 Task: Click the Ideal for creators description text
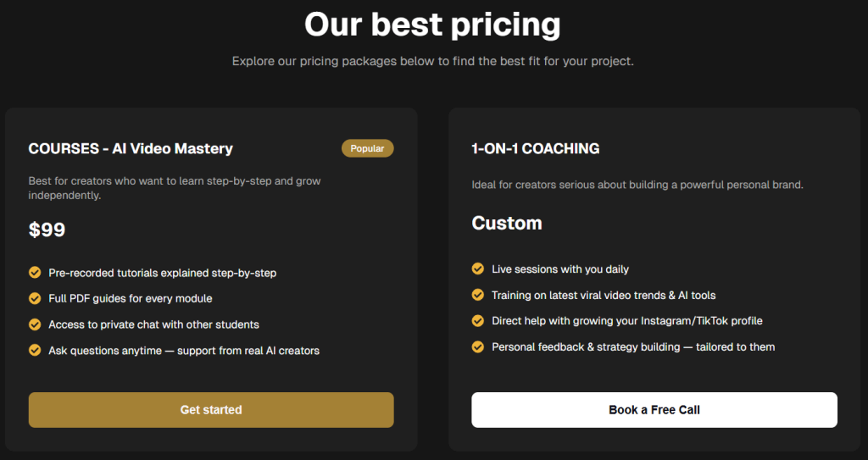637,185
